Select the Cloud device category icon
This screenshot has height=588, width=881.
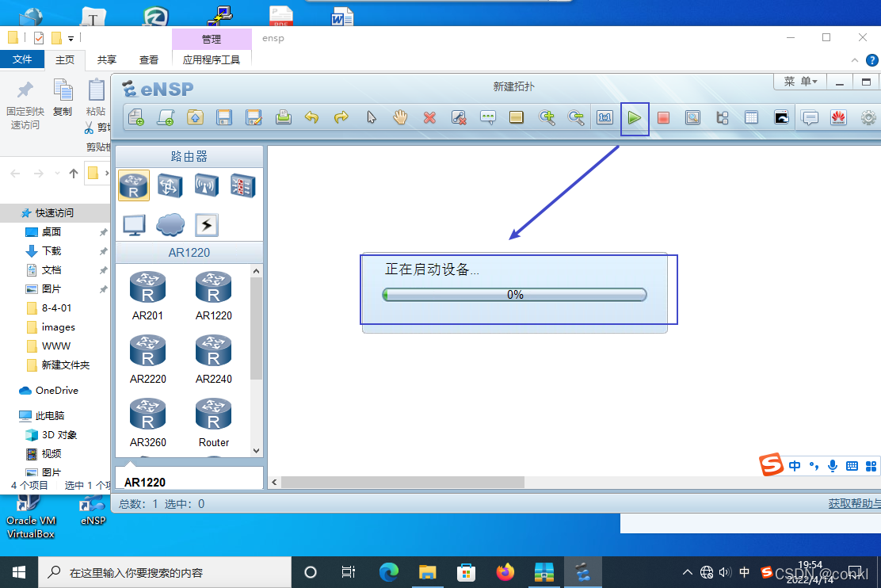(170, 225)
